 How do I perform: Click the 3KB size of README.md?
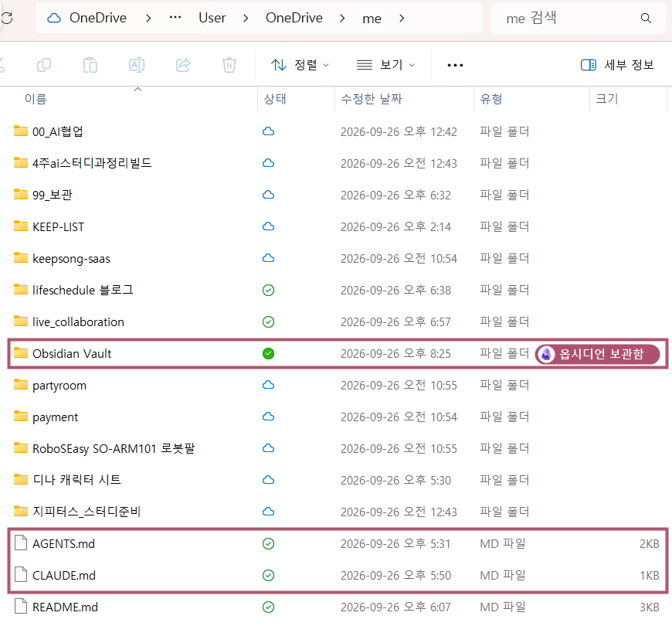pyautogui.click(x=650, y=607)
